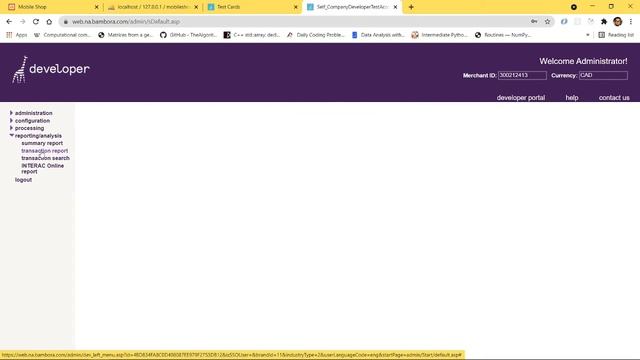Image resolution: width=640 pixels, height=360 pixels.
Task: Open the home page icon
Action: tap(49, 22)
